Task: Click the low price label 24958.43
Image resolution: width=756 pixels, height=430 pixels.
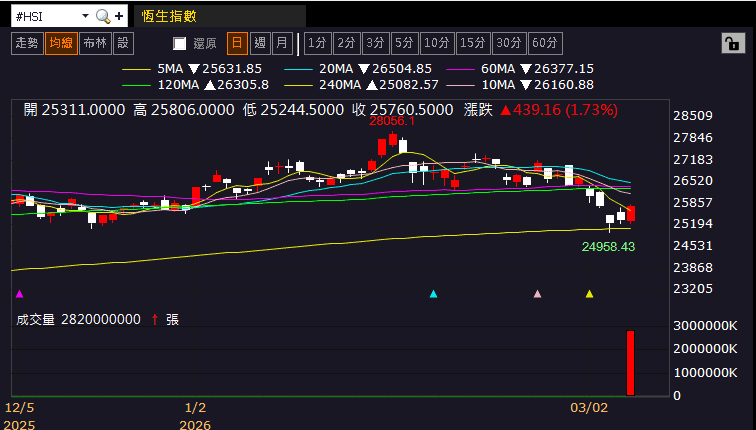Action: tap(608, 247)
